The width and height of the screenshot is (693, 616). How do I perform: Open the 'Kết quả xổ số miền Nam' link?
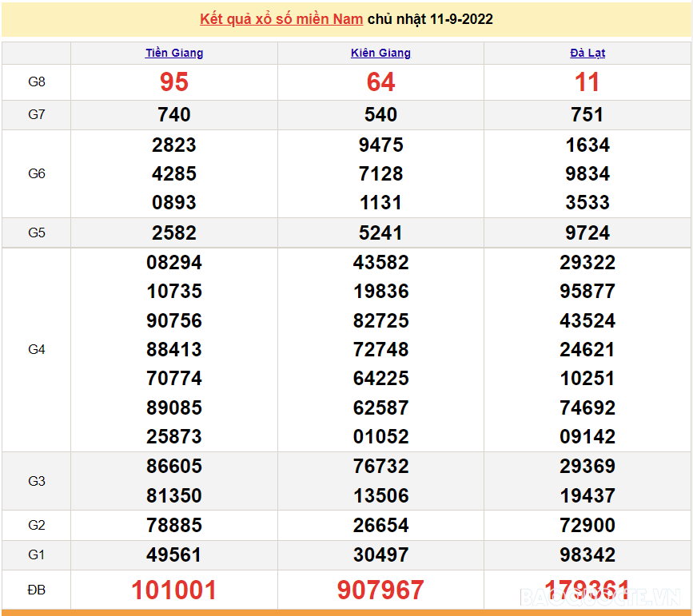pos(281,19)
